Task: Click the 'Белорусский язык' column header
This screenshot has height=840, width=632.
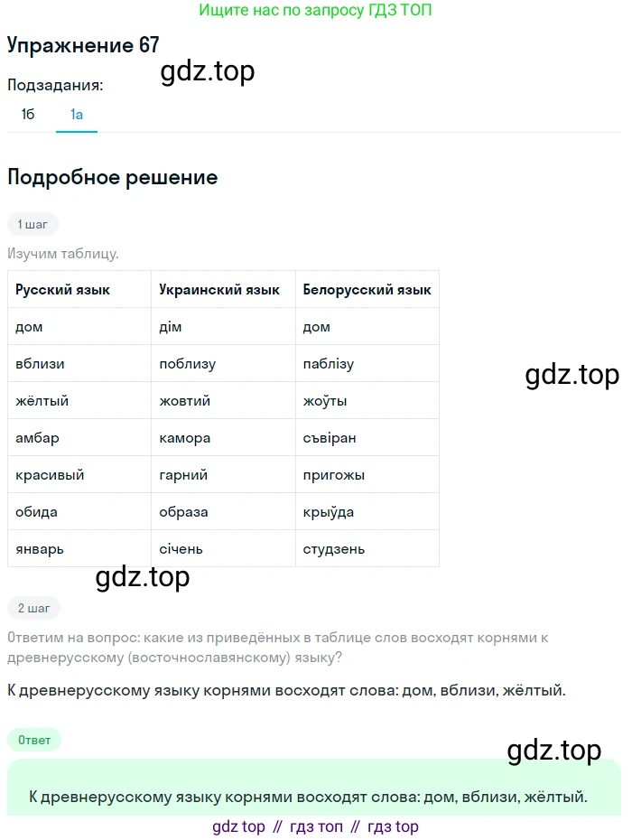Action: (367, 290)
